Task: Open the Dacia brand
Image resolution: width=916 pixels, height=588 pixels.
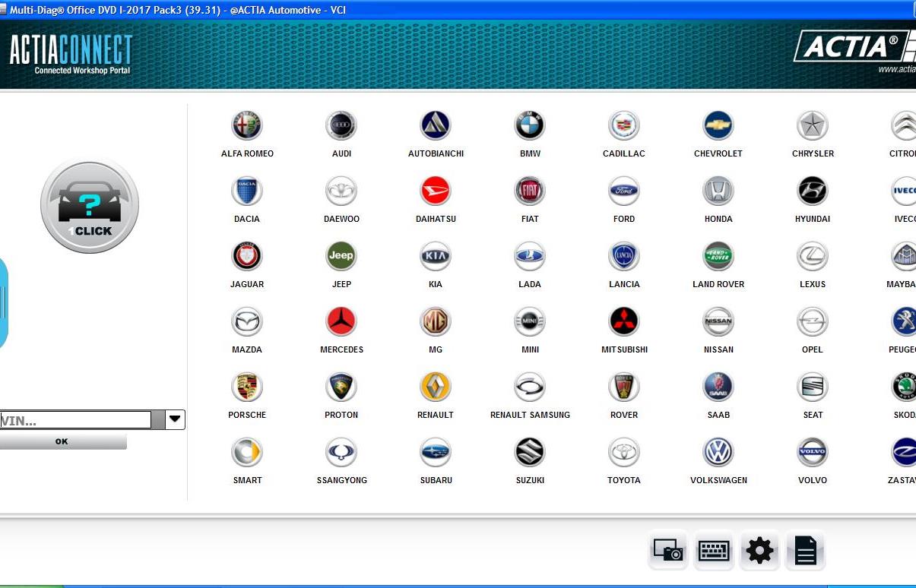Action: [x=247, y=191]
